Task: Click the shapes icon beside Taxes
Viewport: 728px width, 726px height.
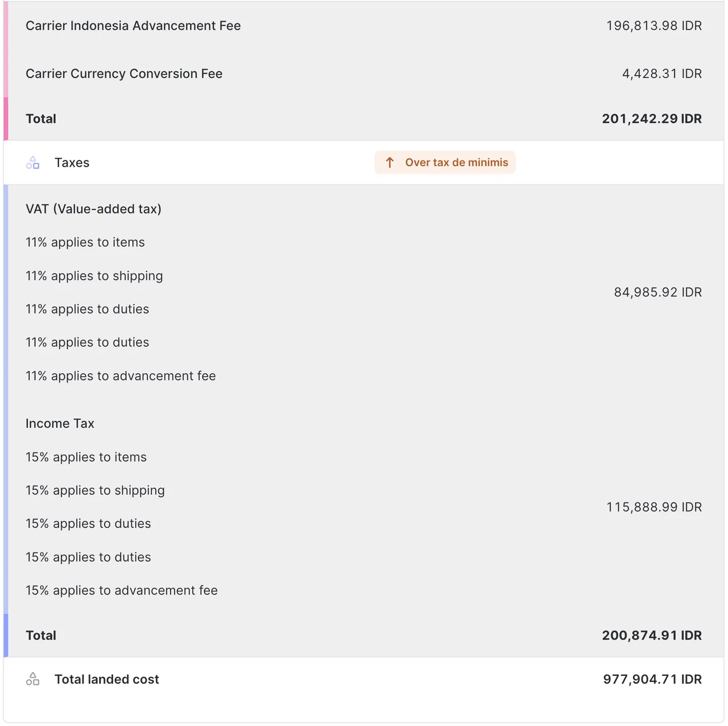Action: coord(32,162)
